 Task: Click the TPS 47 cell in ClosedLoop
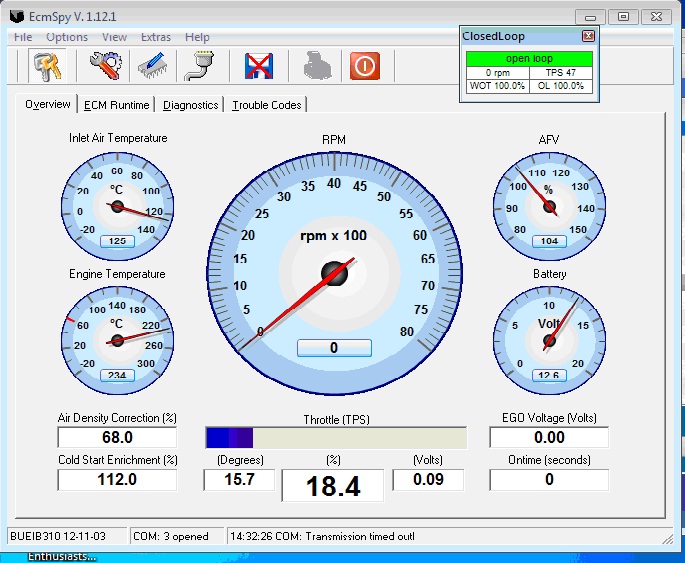click(561, 73)
